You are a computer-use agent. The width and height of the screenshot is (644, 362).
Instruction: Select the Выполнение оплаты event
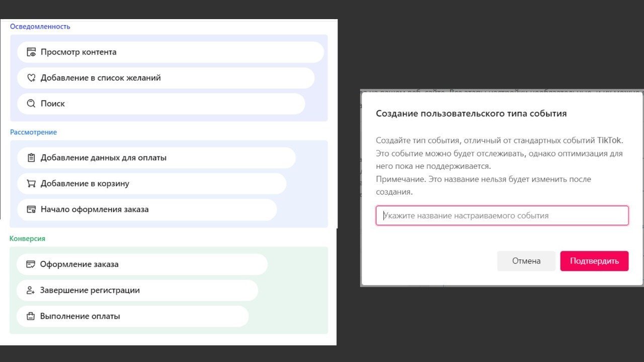coord(133,316)
